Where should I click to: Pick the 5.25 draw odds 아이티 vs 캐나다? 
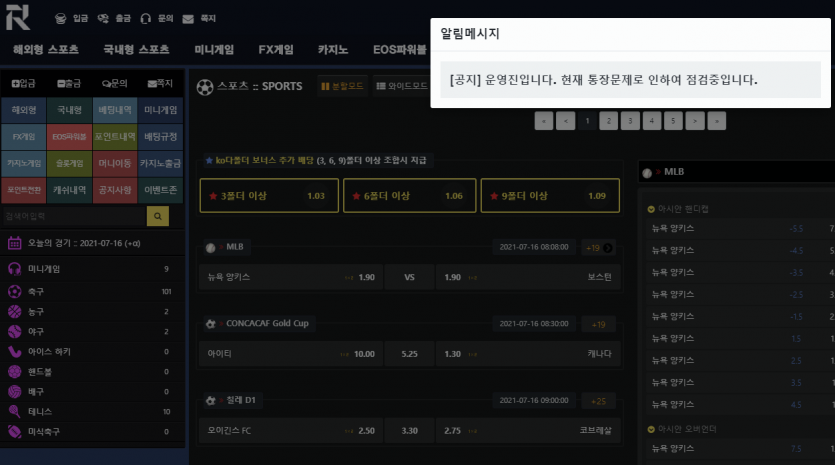[x=409, y=354]
